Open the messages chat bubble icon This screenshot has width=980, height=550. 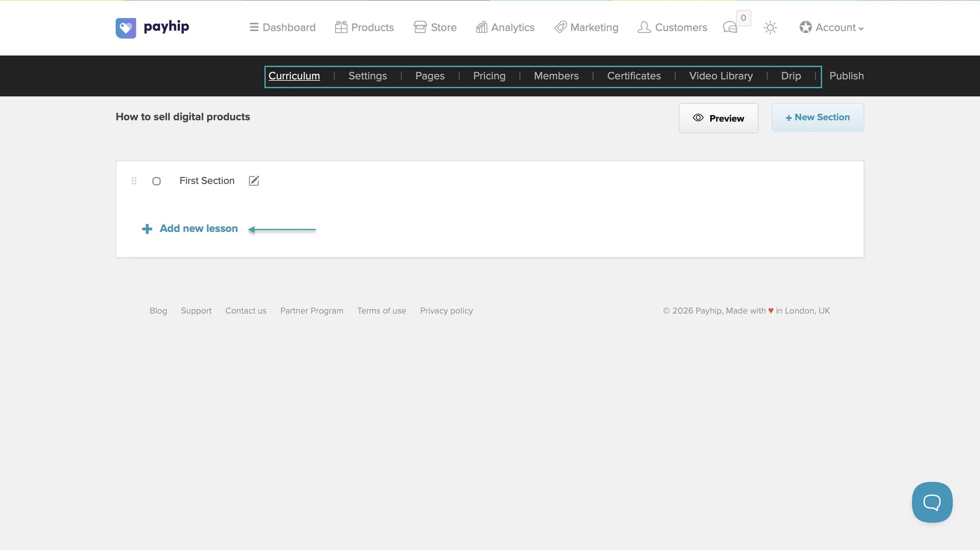(x=730, y=28)
